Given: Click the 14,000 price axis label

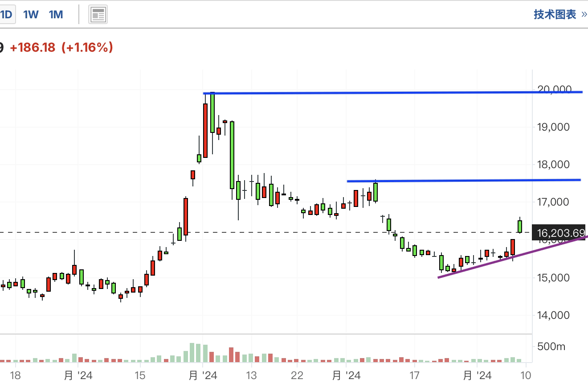Looking at the screenshot, I should point(554,315).
